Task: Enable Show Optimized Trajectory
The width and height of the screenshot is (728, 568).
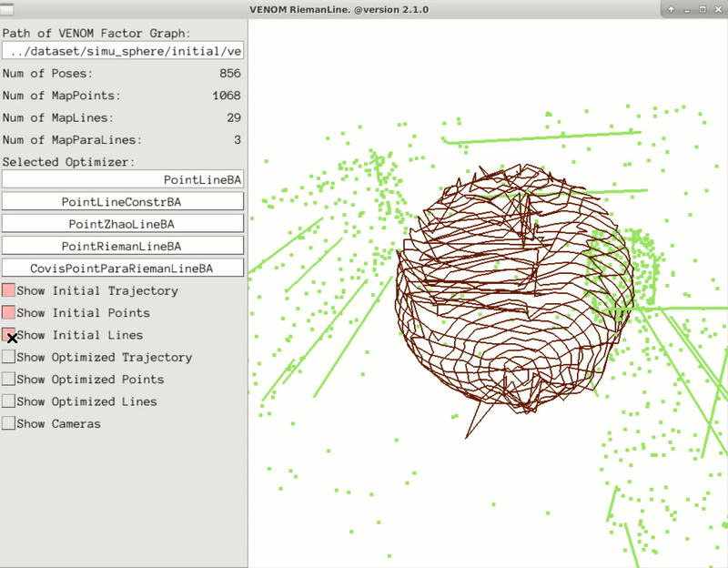Action: (x=9, y=358)
